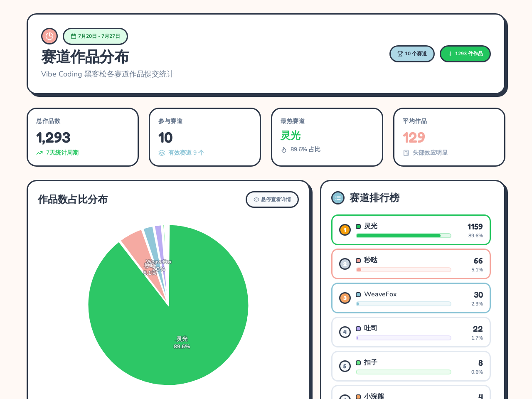Click the orange swatch beside 小浣熊

coord(358,397)
